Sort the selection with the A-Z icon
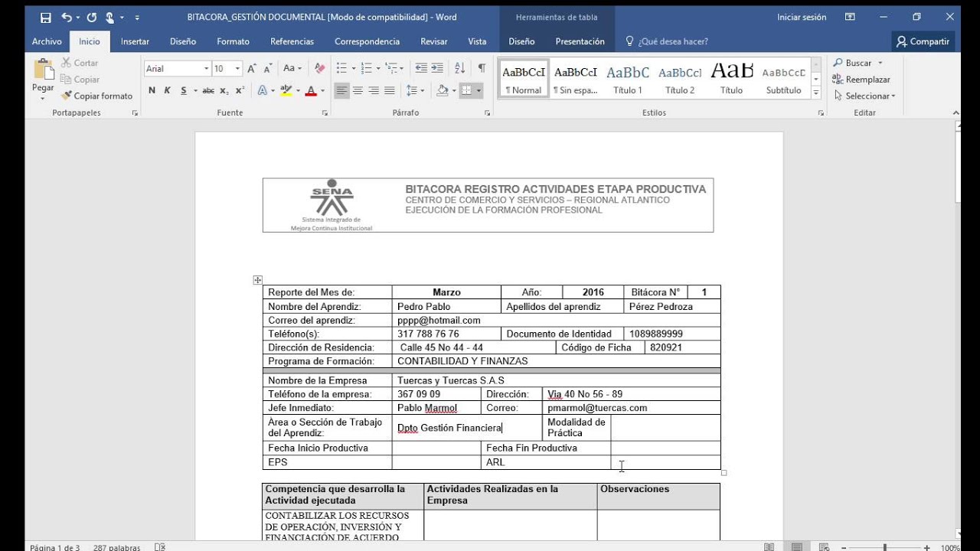This screenshot has width=980, height=551. tap(459, 68)
